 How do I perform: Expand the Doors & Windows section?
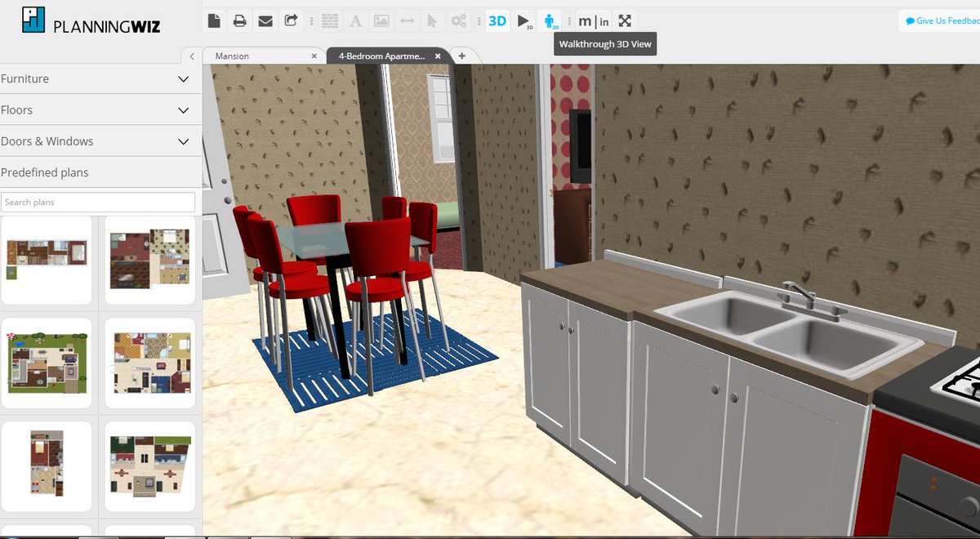click(100, 141)
